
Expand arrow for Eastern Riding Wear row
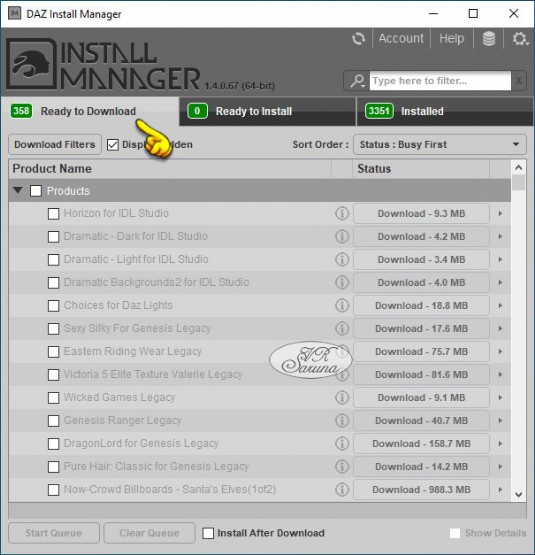point(500,351)
